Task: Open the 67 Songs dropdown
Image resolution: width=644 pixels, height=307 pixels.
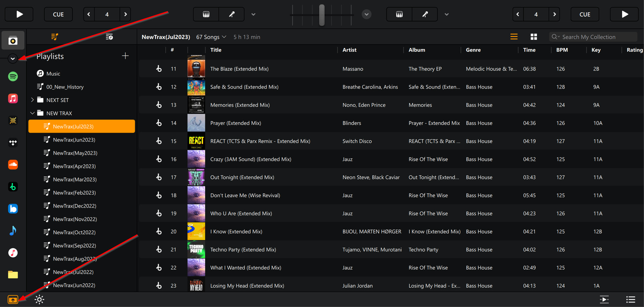Action: tap(211, 37)
